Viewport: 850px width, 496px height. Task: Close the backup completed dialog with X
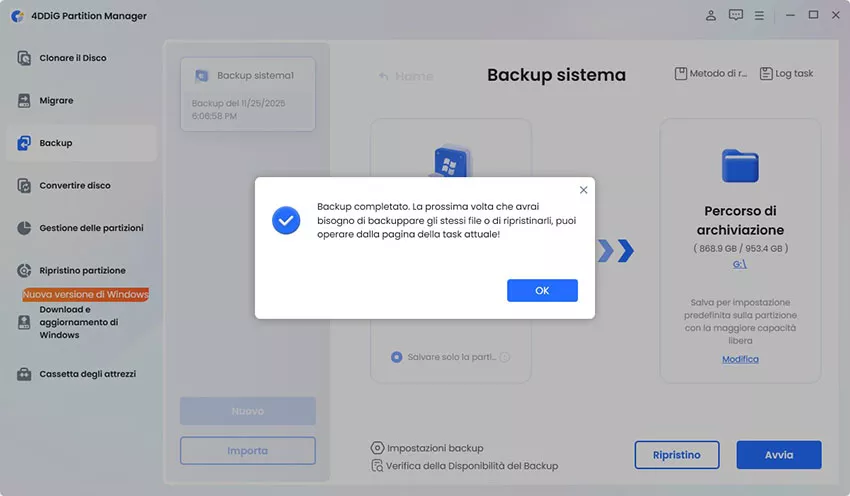[x=583, y=190]
